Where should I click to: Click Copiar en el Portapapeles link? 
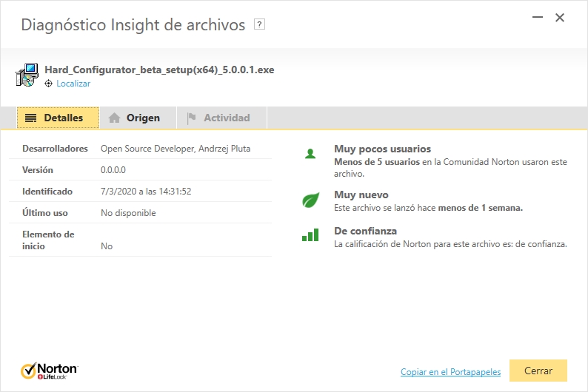tap(450, 372)
